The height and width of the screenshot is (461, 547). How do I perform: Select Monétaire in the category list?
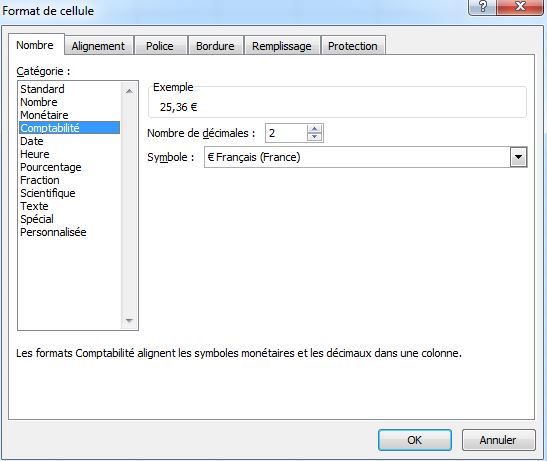[x=44, y=115]
